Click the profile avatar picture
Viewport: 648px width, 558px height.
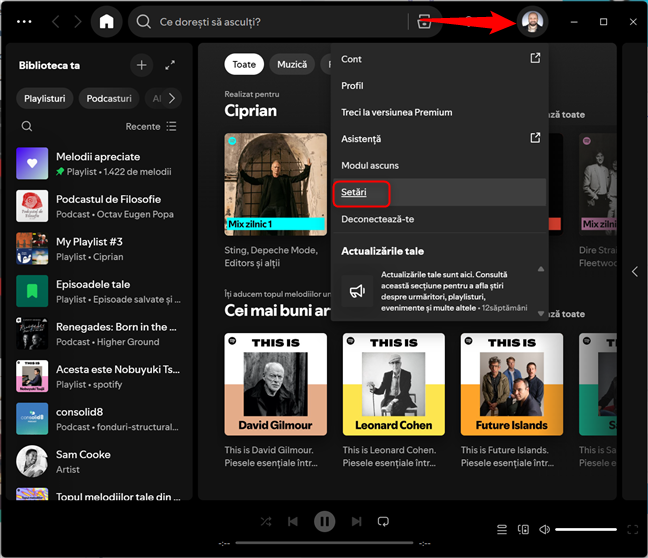534,22
